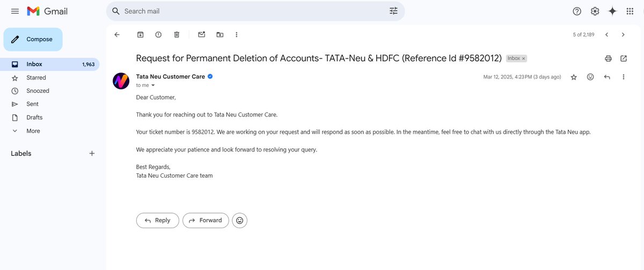Viewport: 644px width, 270px height.
Task: Report this email as spam
Action: point(158,34)
